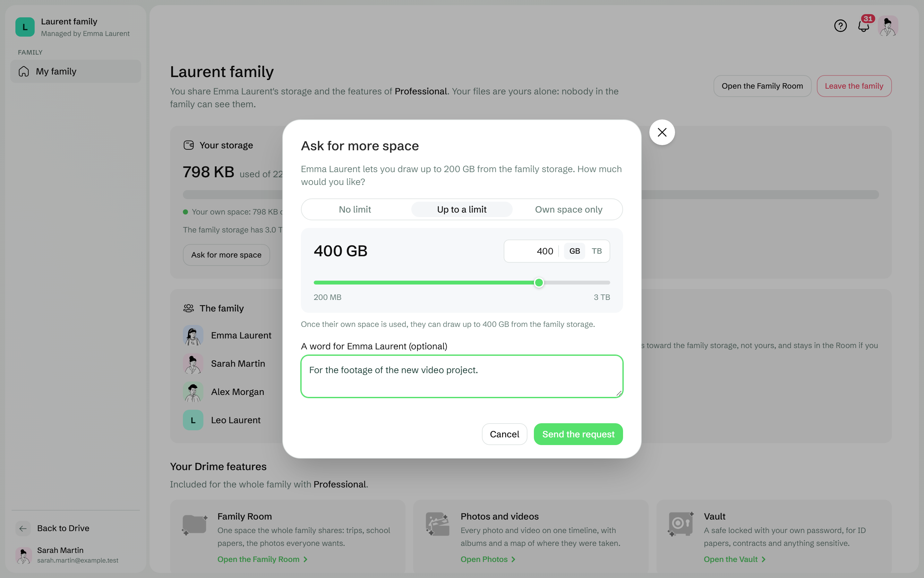The width and height of the screenshot is (924, 578).
Task: Click the green L Laurent family logo
Action: 25,27
